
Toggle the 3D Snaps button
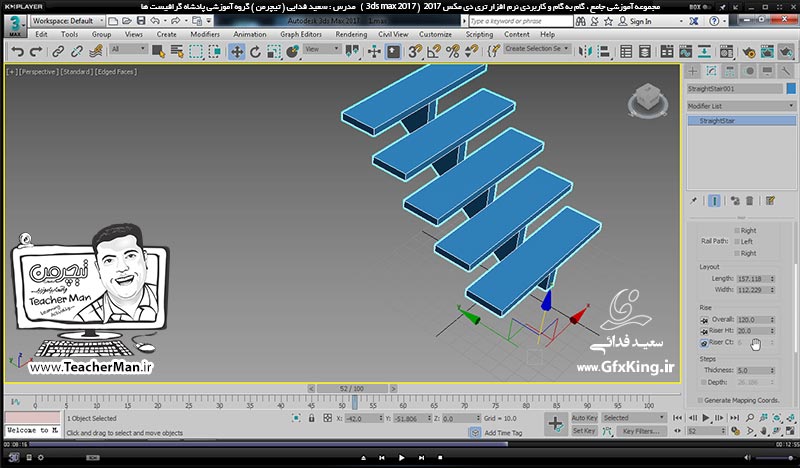tap(415, 52)
